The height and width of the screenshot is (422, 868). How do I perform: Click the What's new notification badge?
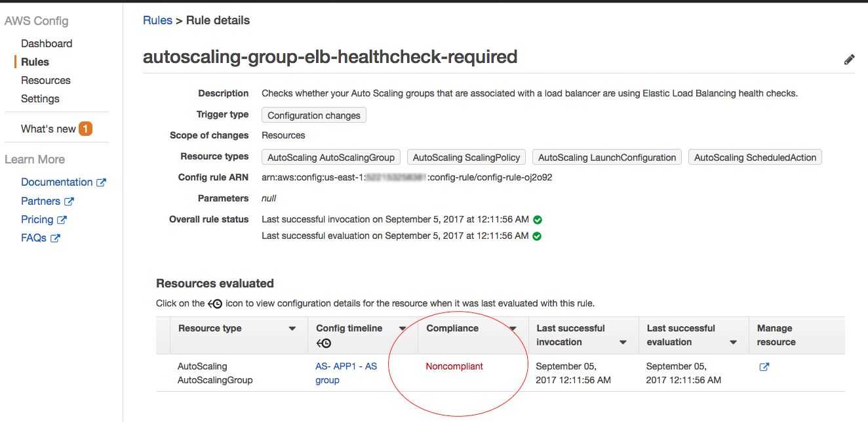[x=85, y=129]
